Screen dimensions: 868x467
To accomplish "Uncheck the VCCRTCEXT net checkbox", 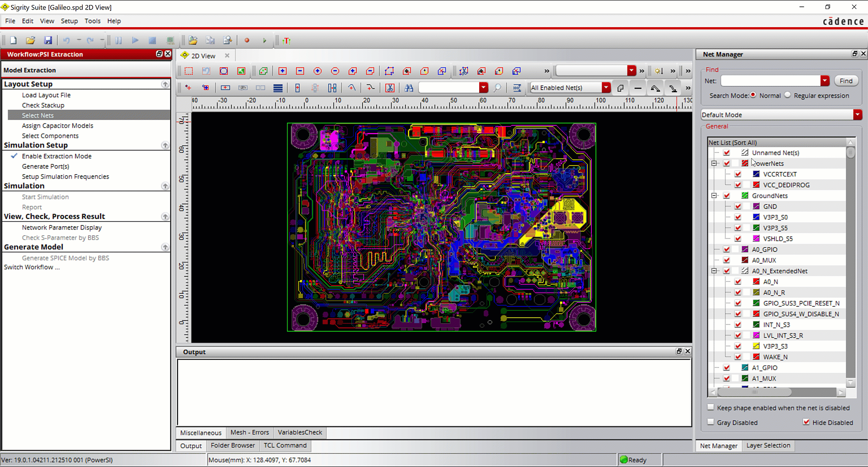I will point(738,174).
